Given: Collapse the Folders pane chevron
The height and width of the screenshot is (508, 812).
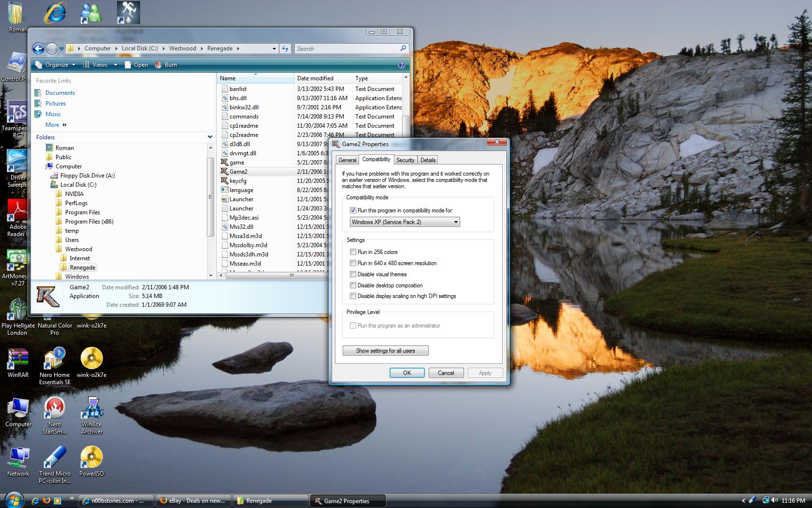Looking at the screenshot, I should [210, 137].
